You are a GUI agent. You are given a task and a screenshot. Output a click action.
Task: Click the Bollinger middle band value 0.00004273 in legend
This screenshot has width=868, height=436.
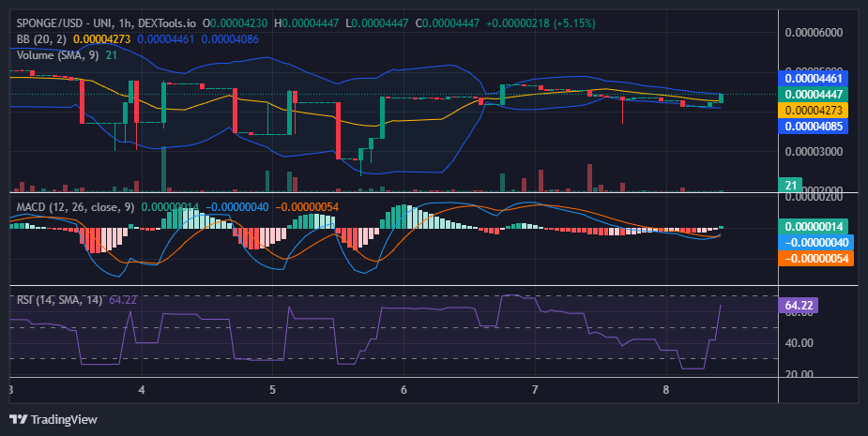coord(102,39)
